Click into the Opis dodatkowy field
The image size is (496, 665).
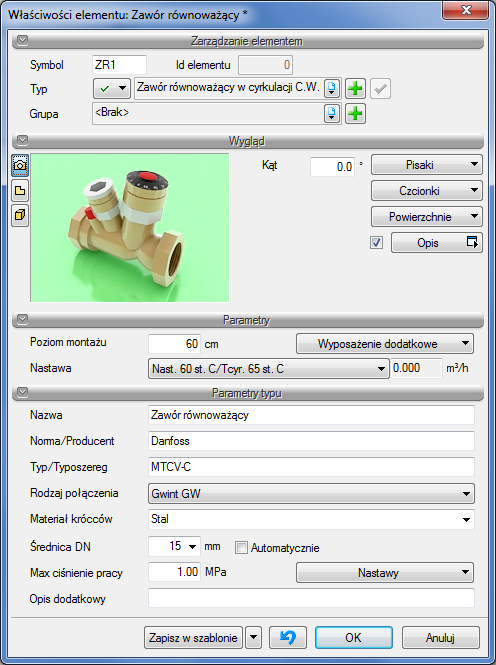click(312, 598)
